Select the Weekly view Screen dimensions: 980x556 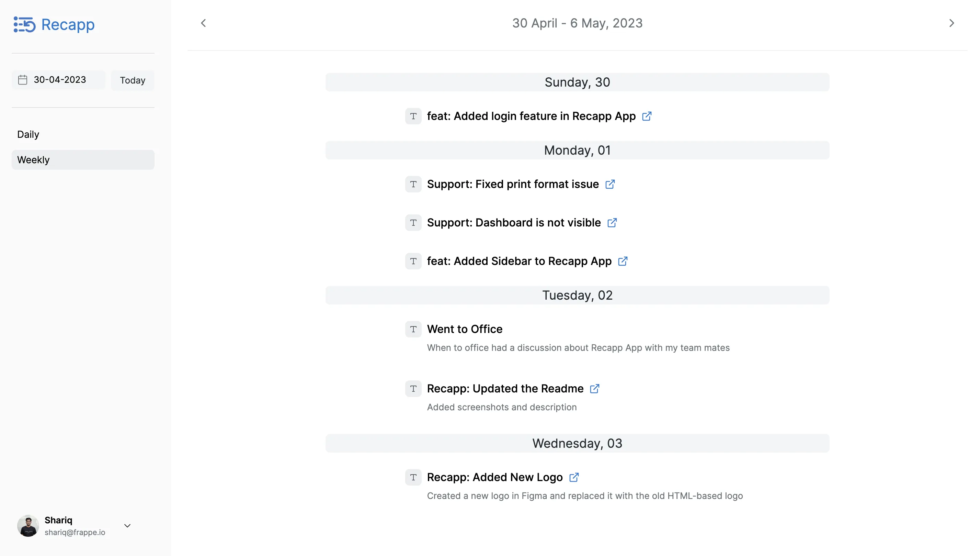click(83, 160)
